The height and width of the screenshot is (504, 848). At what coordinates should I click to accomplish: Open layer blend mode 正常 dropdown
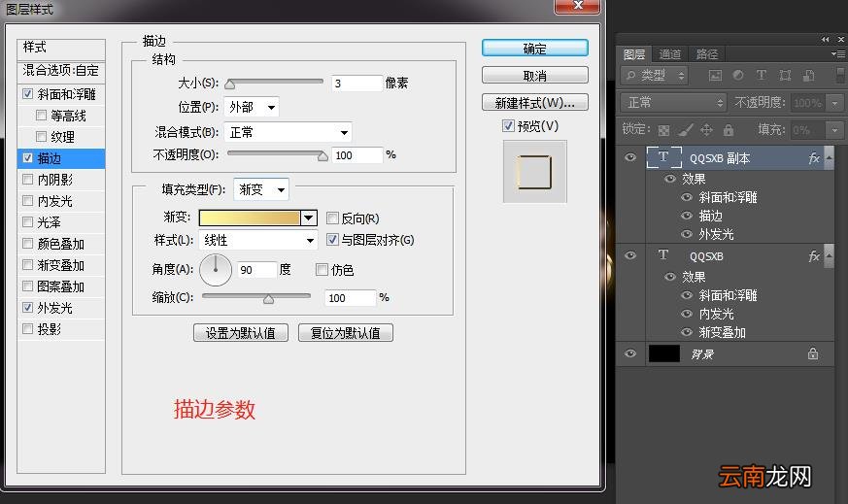673,102
